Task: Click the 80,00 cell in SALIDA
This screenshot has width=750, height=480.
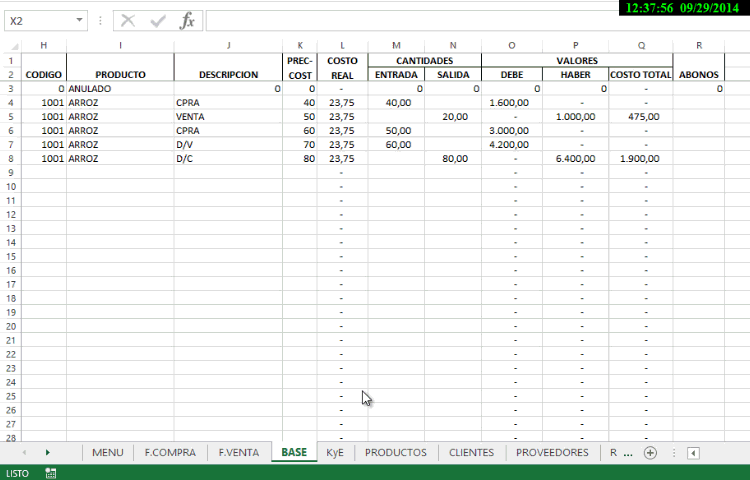Action: [x=453, y=159]
